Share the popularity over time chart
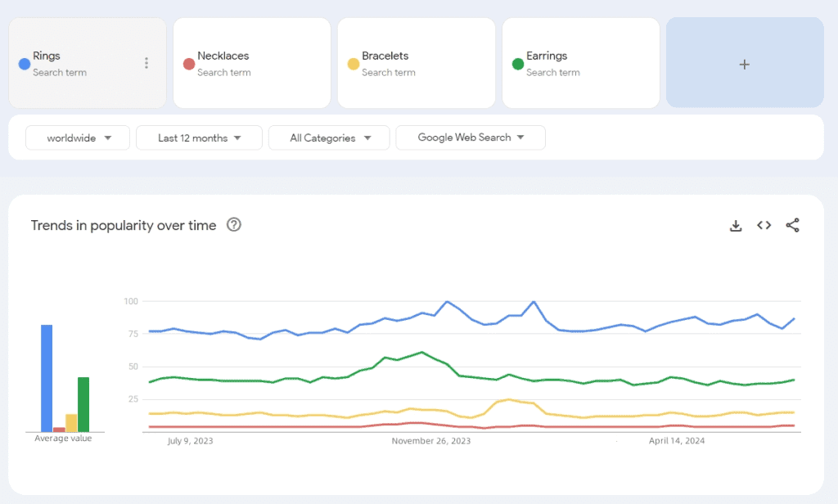Screen dimensions: 838x504 [792, 226]
